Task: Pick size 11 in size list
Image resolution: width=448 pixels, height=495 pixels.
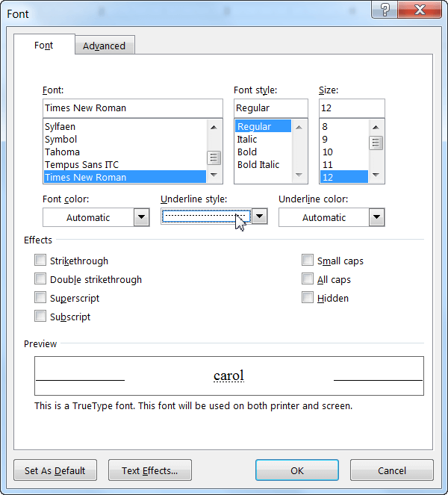Action: [x=343, y=164]
